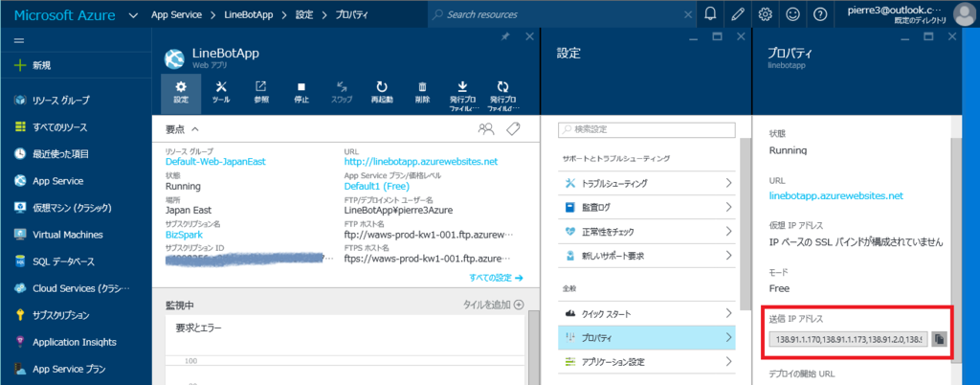Click the 設定 blade vertical scrollbar
The width and height of the screenshot is (980, 385).
(744, 222)
